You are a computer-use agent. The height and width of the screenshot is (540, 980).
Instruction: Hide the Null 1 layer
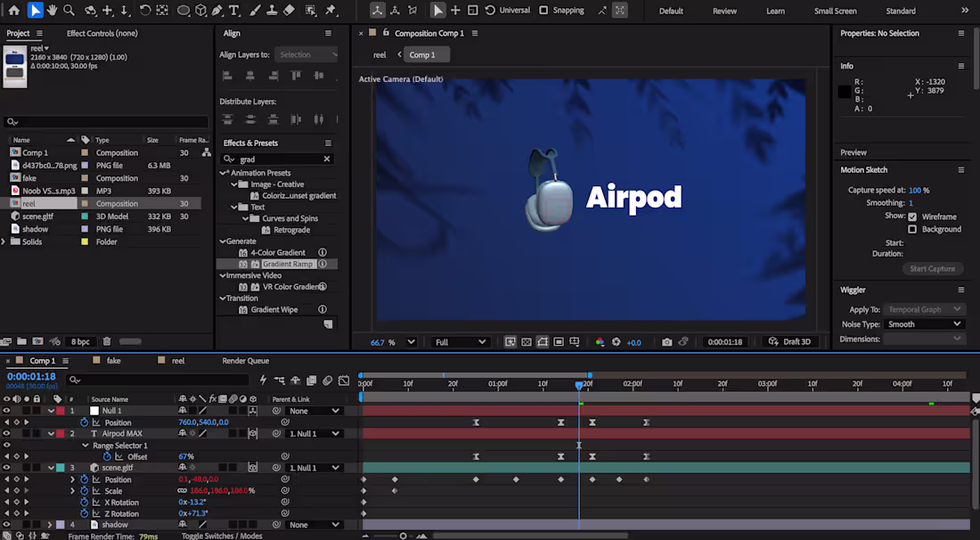coord(6,411)
